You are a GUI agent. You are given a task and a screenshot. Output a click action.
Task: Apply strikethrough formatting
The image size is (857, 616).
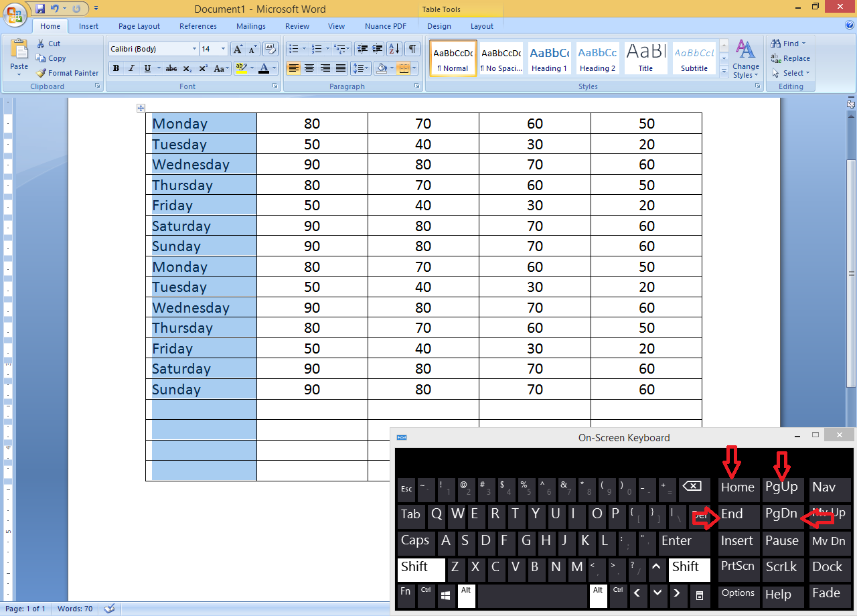pos(171,68)
